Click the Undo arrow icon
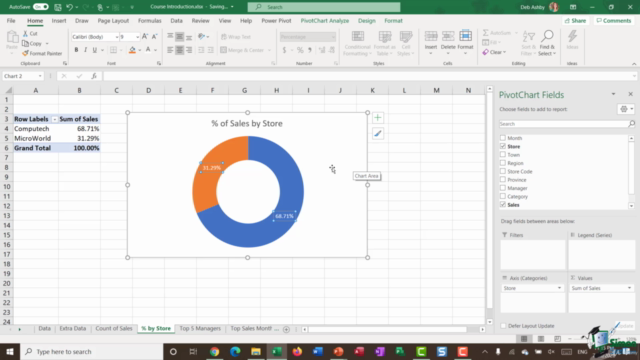The height and width of the screenshot is (360, 640). click(x=69, y=7)
